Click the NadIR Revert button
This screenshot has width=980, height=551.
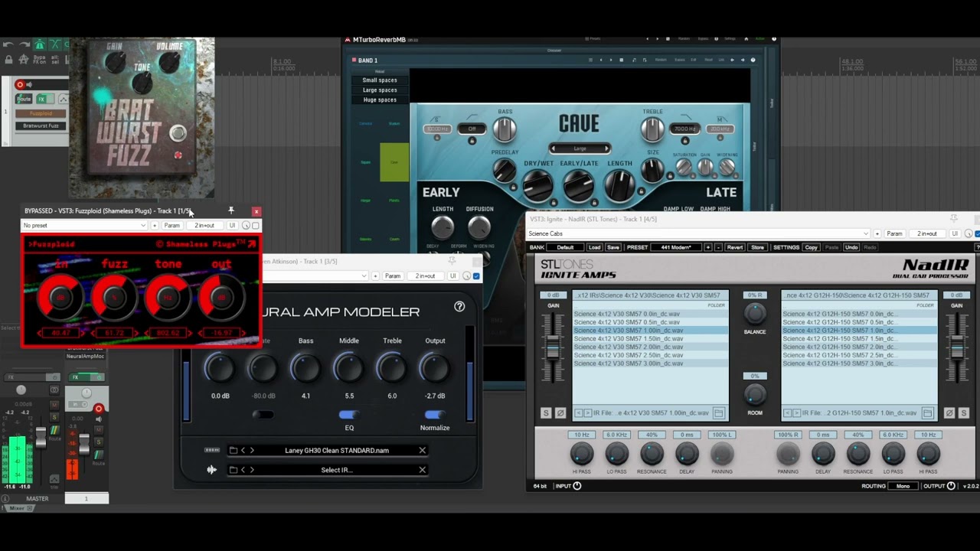click(x=735, y=247)
